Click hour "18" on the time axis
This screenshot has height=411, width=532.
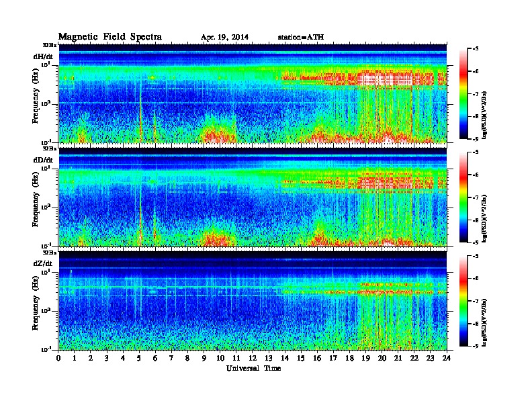(x=349, y=358)
